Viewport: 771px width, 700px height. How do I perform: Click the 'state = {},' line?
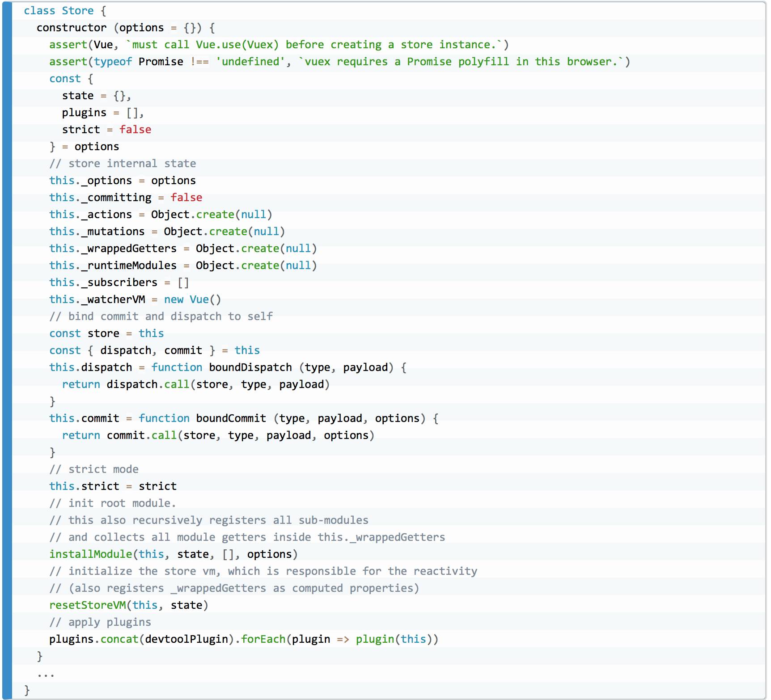97,96
